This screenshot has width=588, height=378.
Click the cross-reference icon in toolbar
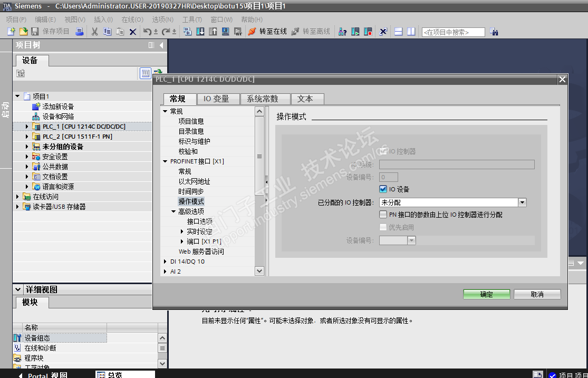coord(382,32)
